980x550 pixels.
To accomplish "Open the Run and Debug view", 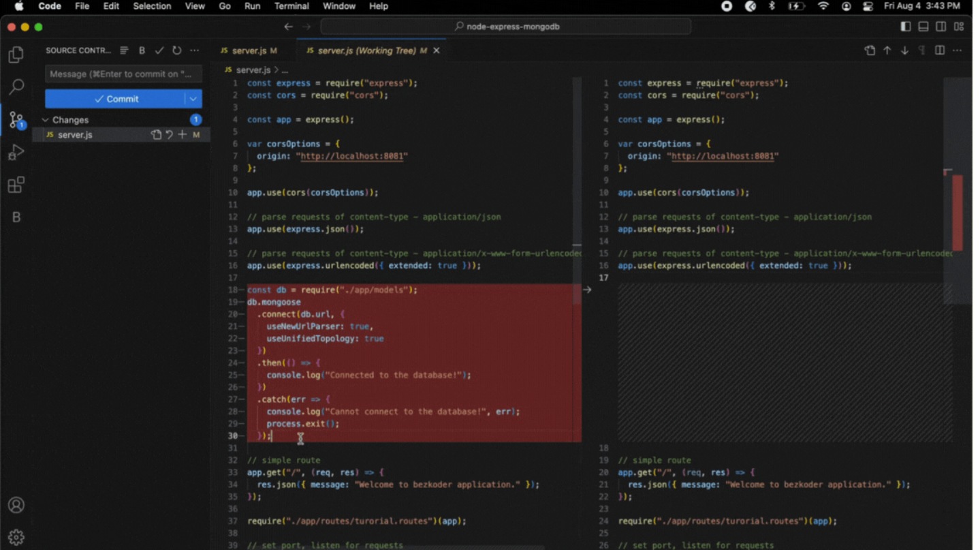I will click(16, 153).
